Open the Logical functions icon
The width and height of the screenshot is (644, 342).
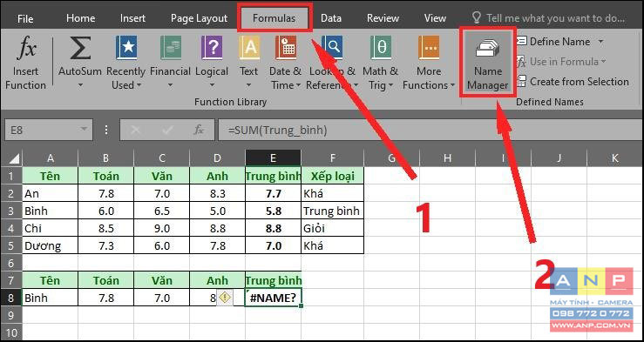(212, 48)
